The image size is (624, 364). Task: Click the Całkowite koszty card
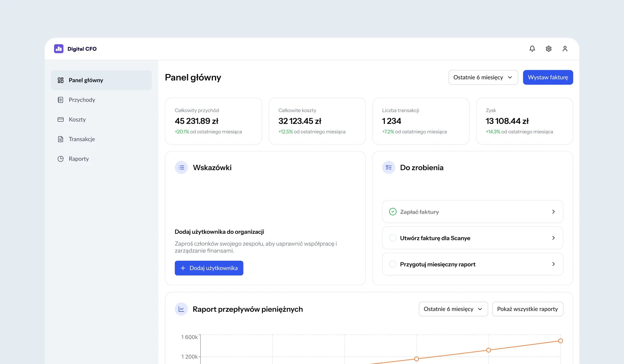[x=317, y=121]
